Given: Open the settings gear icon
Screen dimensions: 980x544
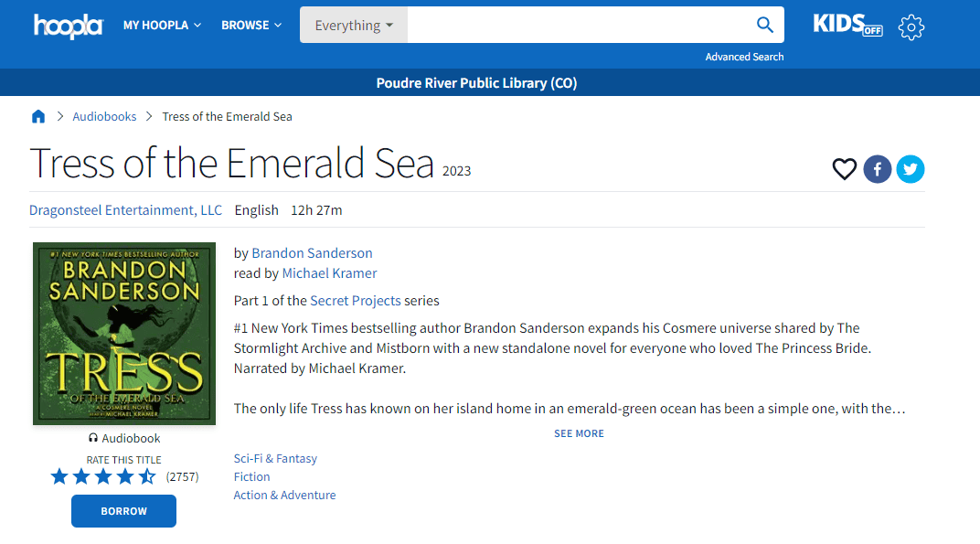Looking at the screenshot, I should (911, 27).
